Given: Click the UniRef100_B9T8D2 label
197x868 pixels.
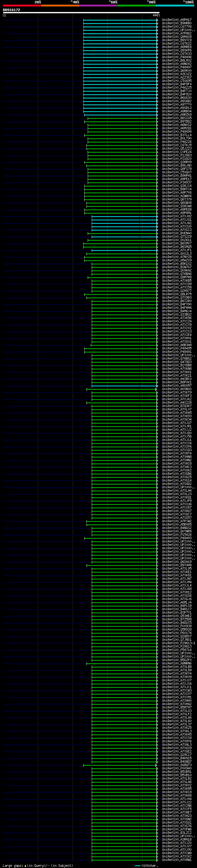Looking at the screenshot, I should (x=177, y=121).
